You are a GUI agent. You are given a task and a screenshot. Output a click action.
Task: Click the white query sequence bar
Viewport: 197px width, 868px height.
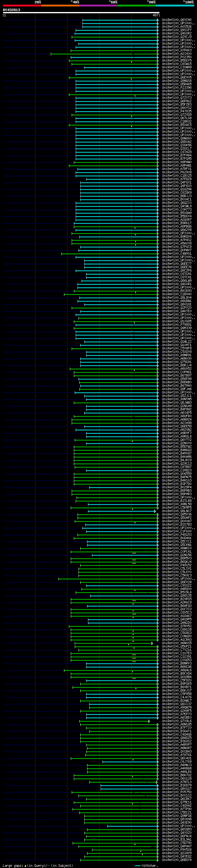coord(81,12)
